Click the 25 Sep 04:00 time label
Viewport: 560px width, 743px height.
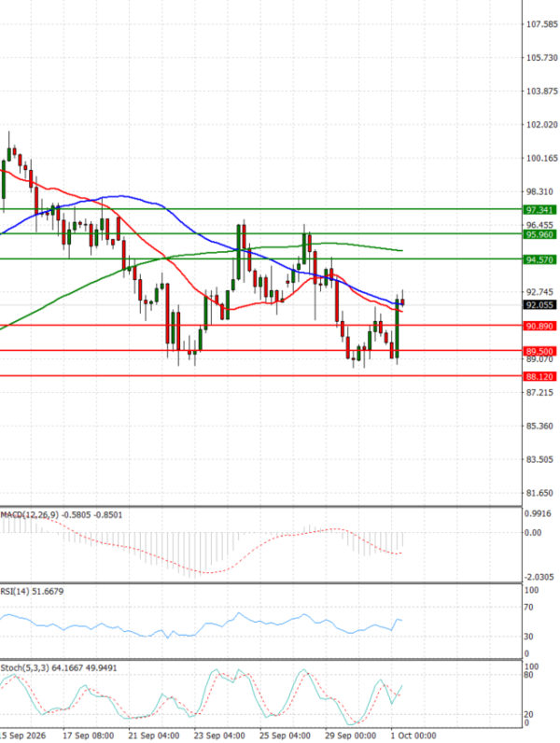coord(285,736)
